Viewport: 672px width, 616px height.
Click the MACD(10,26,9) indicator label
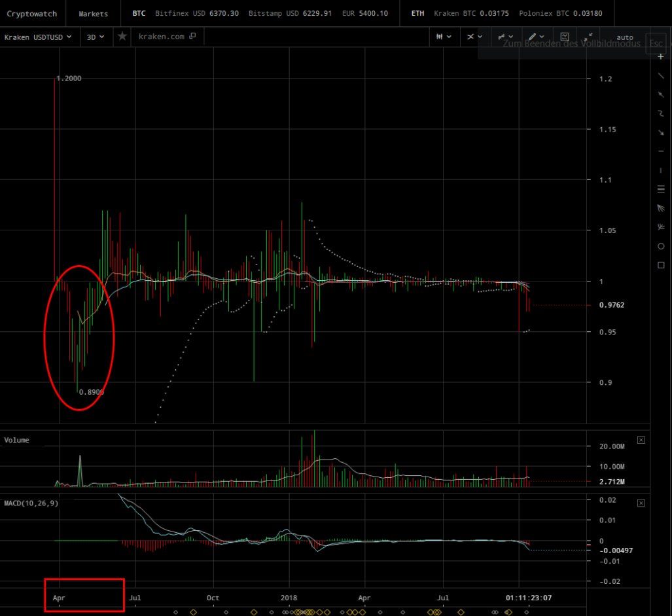31,503
